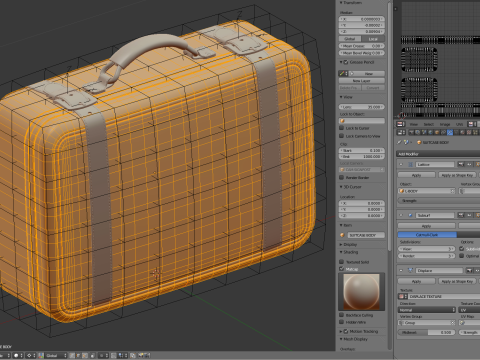Open the Constraints properties tab icon
Viewport: 480px width, 360px height.
[444, 132]
